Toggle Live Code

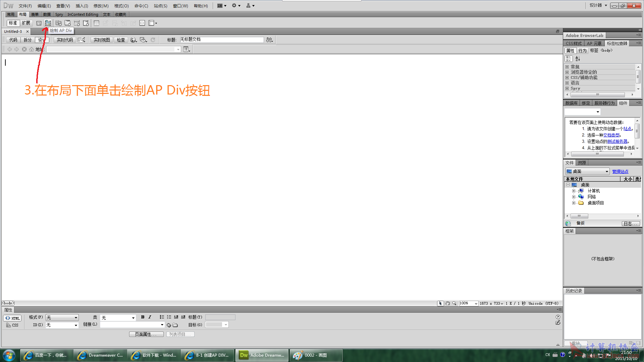pos(65,40)
